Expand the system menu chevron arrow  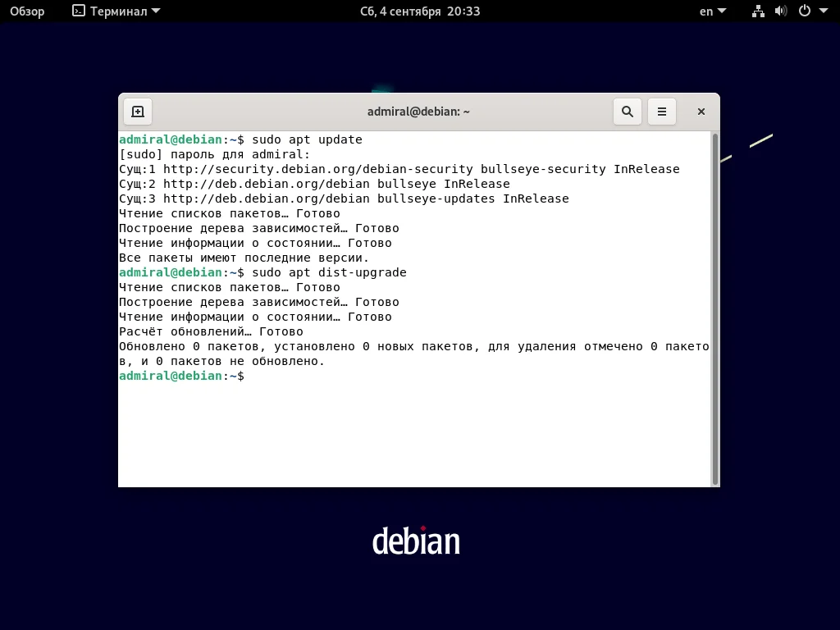824,11
